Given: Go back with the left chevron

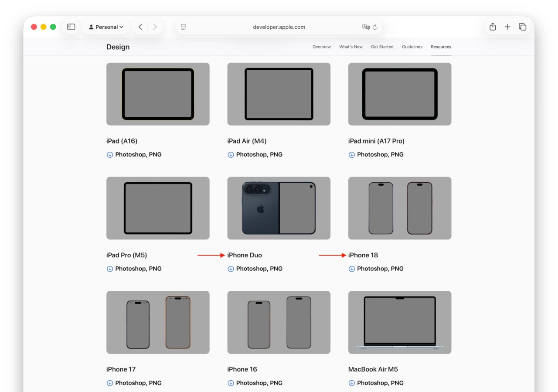Looking at the screenshot, I should pyautogui.click(x=140, y=27).
